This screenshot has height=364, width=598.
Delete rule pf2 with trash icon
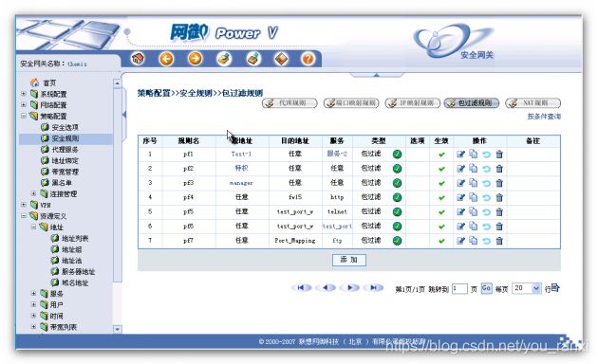499,169
